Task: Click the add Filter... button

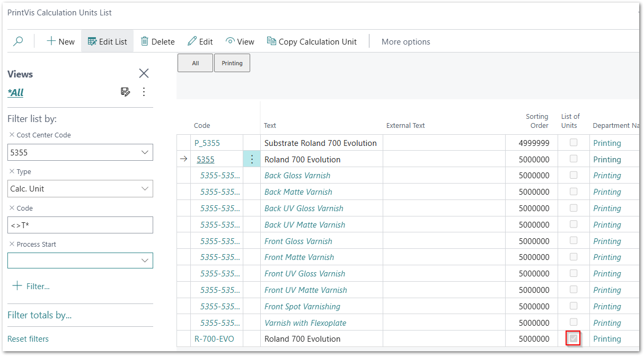Action: [x=31, y=286]
